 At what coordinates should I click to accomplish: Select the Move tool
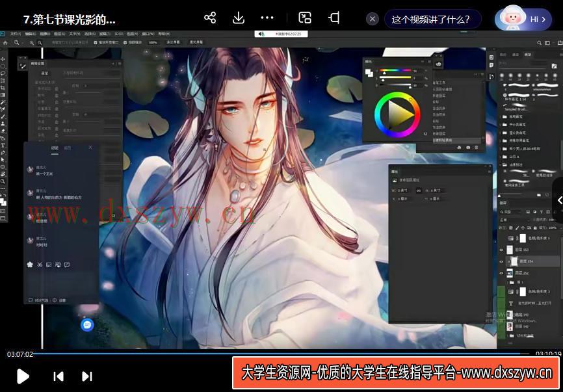pos(3,59)
